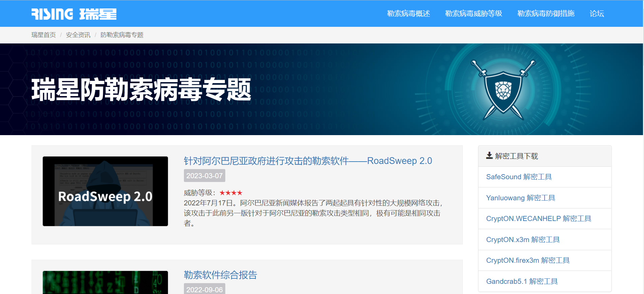This screenshot has width=644, height=294.
Task: Open 勒索病毒概述 menu item
Action: [x=409, y=14]
